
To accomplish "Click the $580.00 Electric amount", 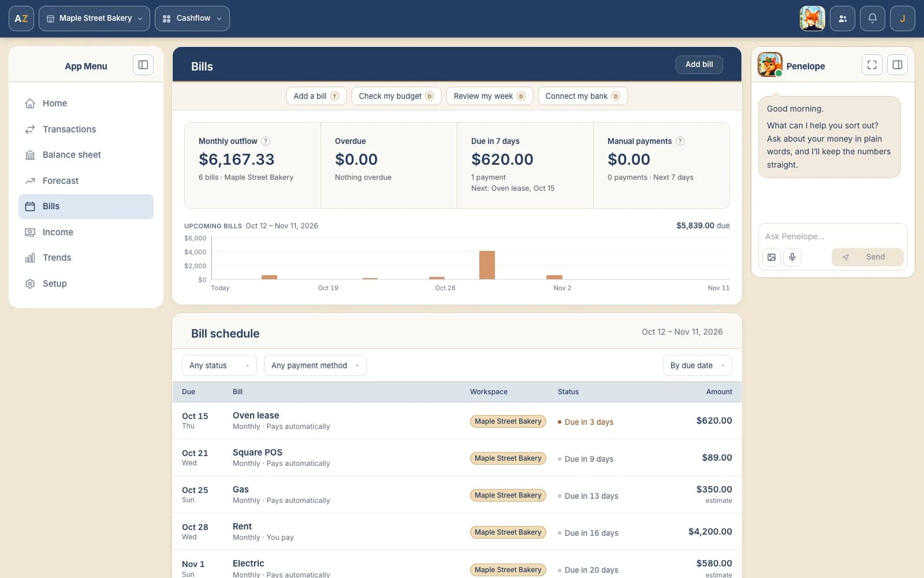I will coord(714,564).
